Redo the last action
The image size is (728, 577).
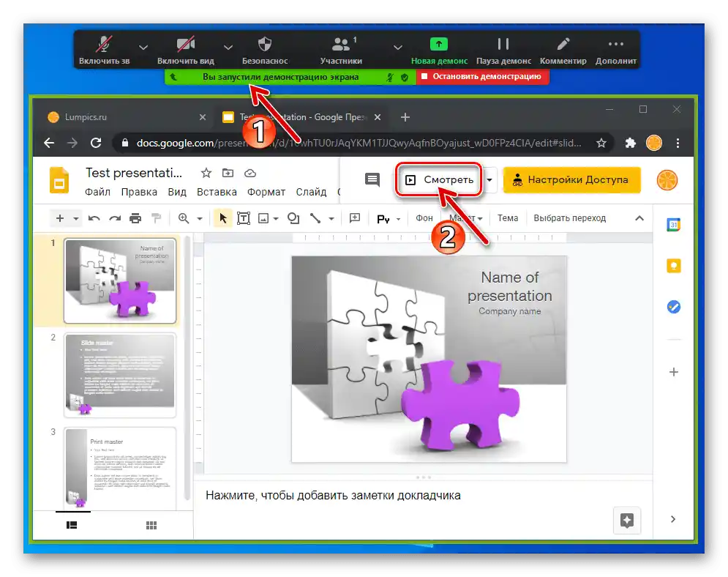(x=115, y=218)
